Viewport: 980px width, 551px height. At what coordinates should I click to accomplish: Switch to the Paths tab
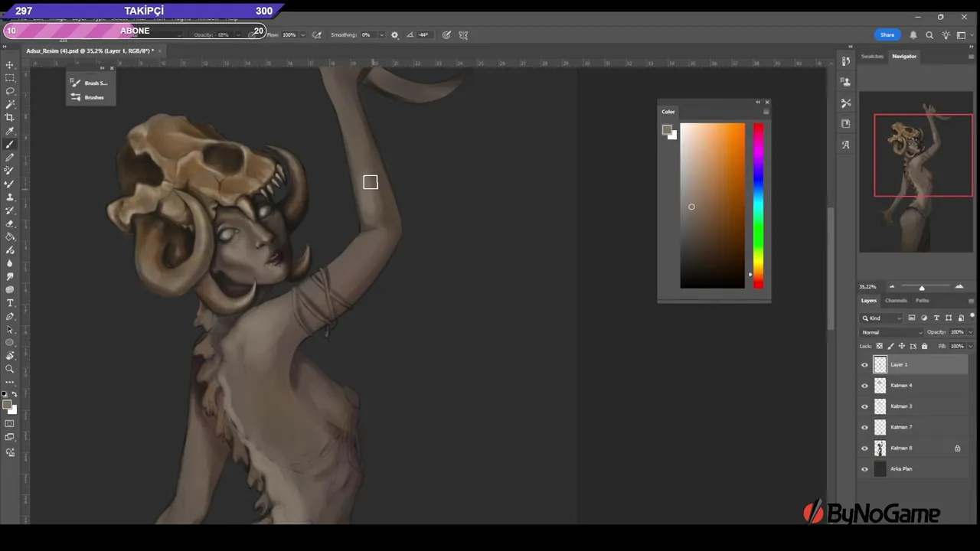922,301
